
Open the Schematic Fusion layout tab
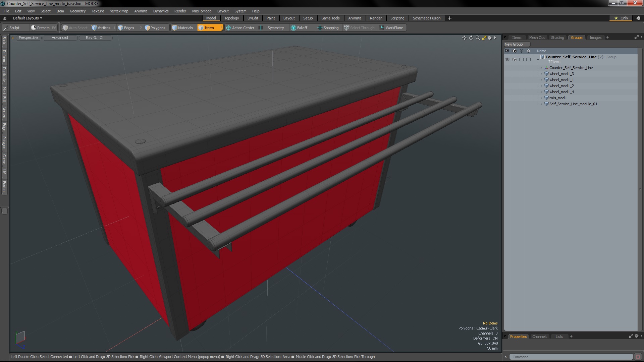click(x=427, y=18)
